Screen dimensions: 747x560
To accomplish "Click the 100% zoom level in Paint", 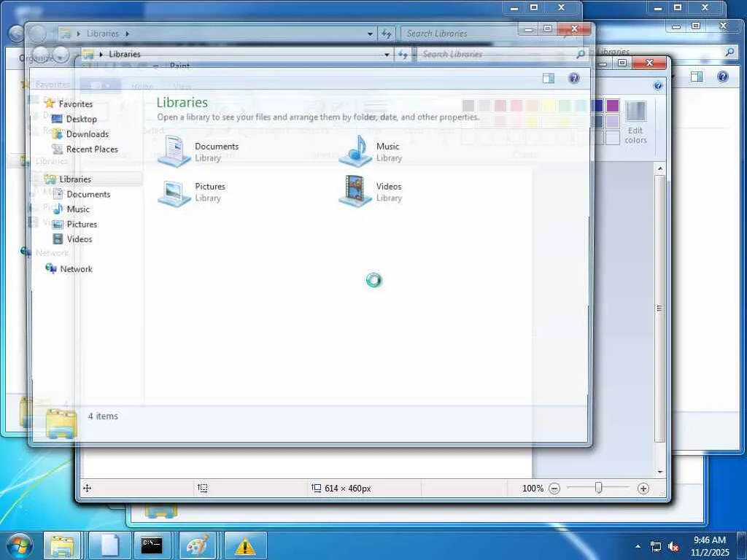I will [533, 489].
